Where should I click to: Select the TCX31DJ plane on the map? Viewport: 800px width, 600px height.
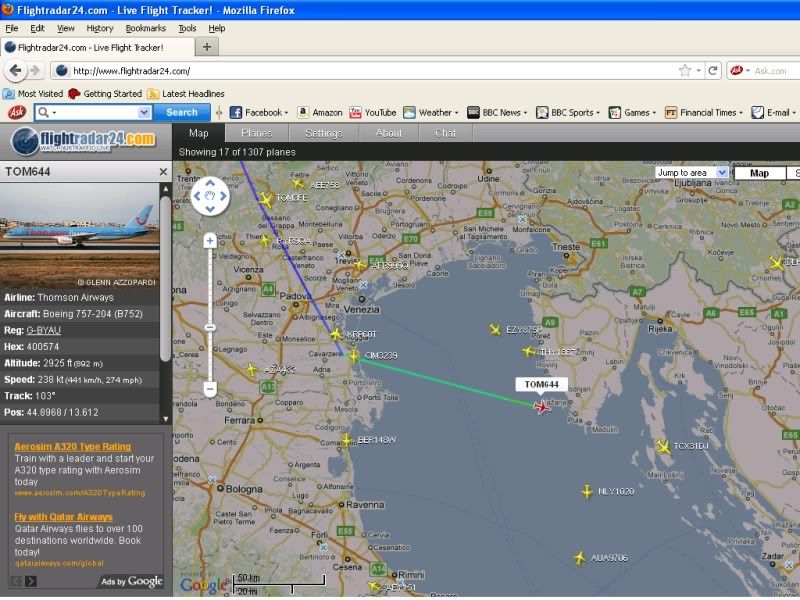(663, 447)
